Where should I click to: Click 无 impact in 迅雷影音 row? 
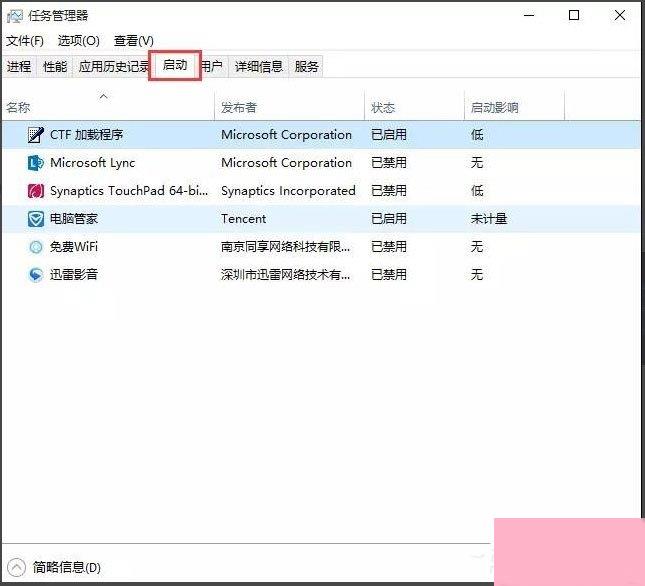pos(477,275)
